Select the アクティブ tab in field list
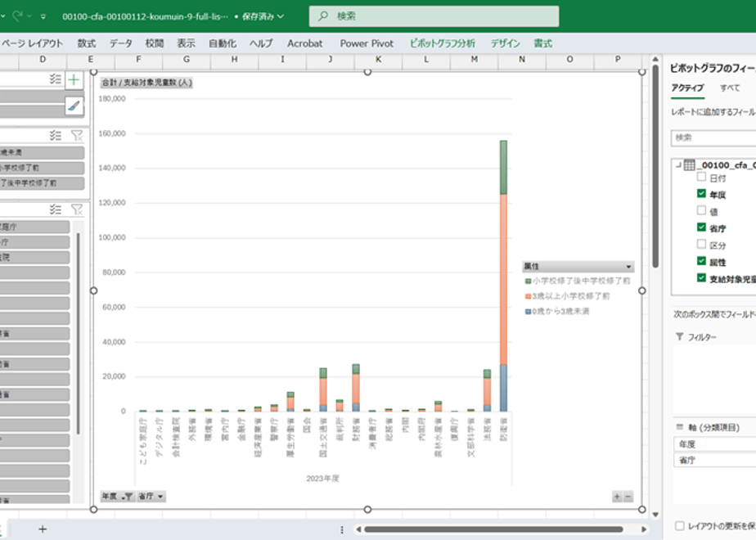The width and height of the screenshot is (756, 540). tap(687, 88)
